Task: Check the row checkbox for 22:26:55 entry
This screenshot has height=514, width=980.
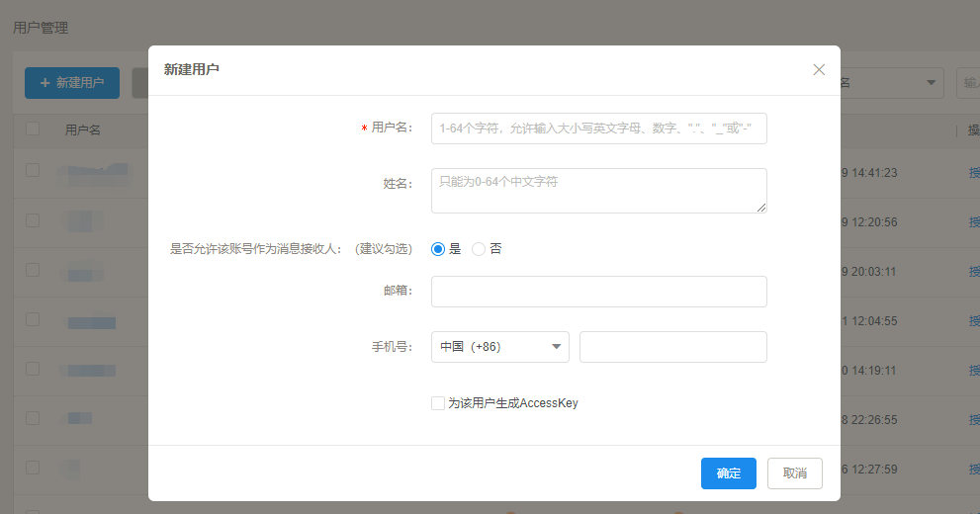Action: coord(33,417)
